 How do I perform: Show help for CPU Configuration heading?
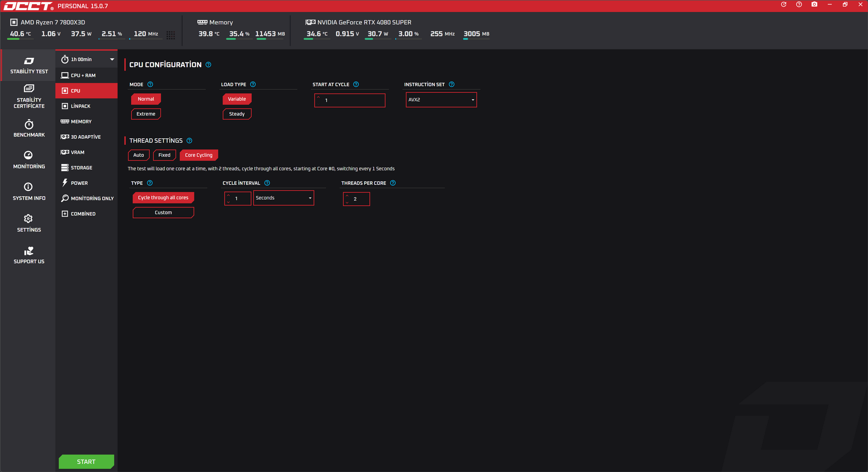[x=208, y=65]
